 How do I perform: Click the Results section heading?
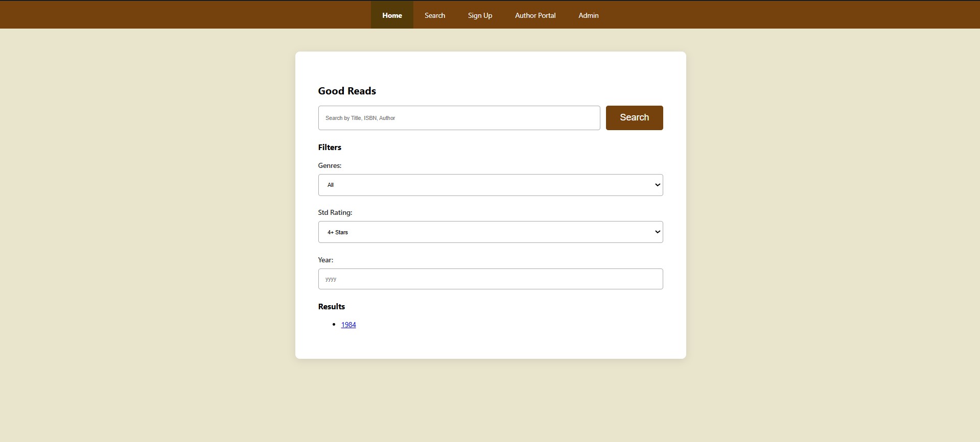(331, 307)
